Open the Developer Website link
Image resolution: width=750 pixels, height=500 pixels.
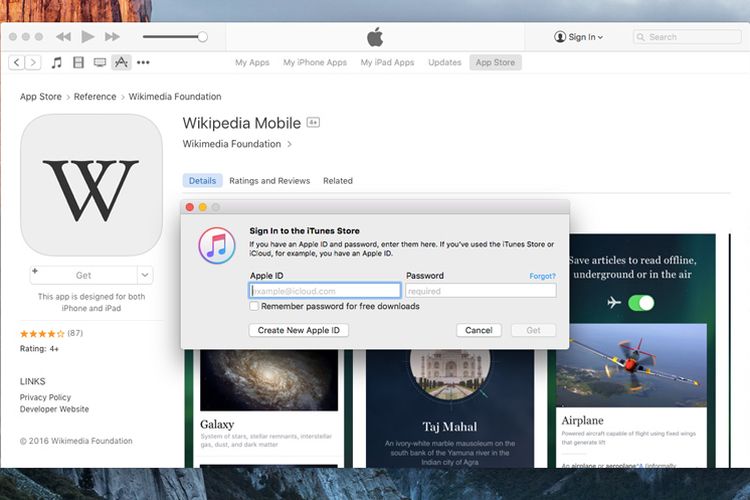[54, 409]
